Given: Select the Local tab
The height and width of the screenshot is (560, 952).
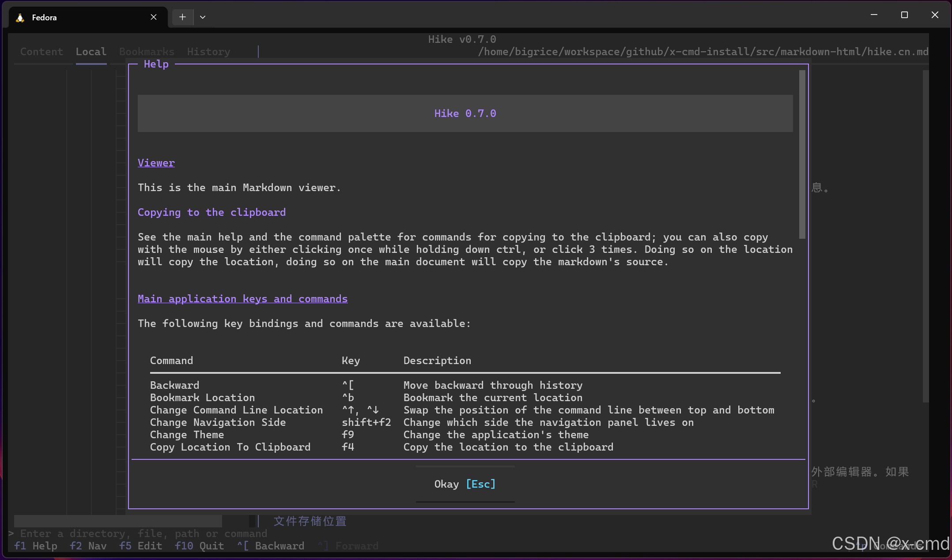Looking at the screenshot, I should coord(91,52).
